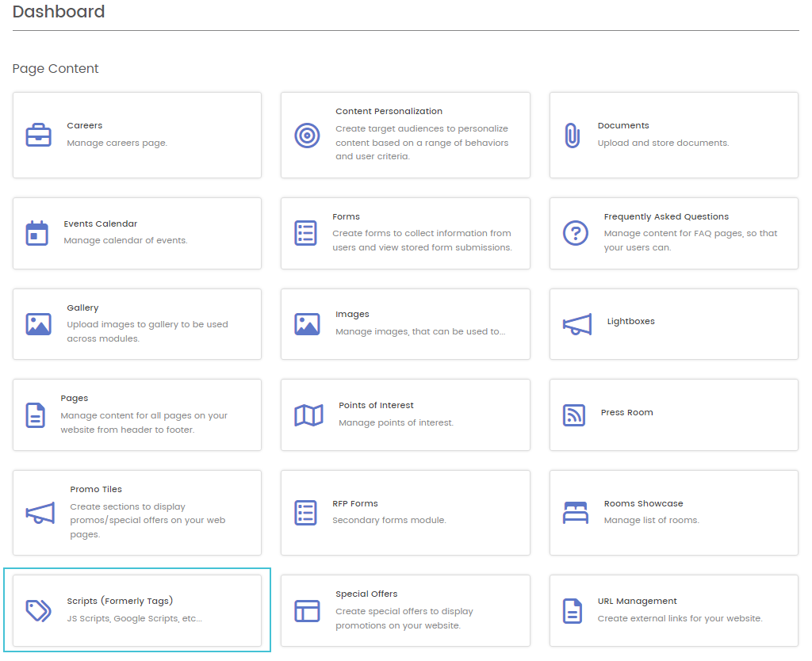Click the "Create external links for your website." description
The height and width of the screenshot is (661, 812).
[680, 618]
